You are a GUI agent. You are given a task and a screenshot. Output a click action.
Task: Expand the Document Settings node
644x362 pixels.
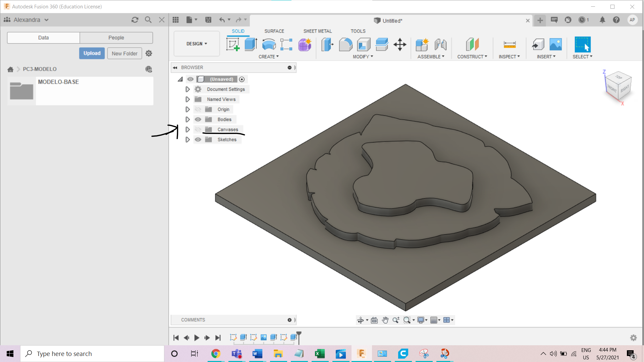click(187, 89)
